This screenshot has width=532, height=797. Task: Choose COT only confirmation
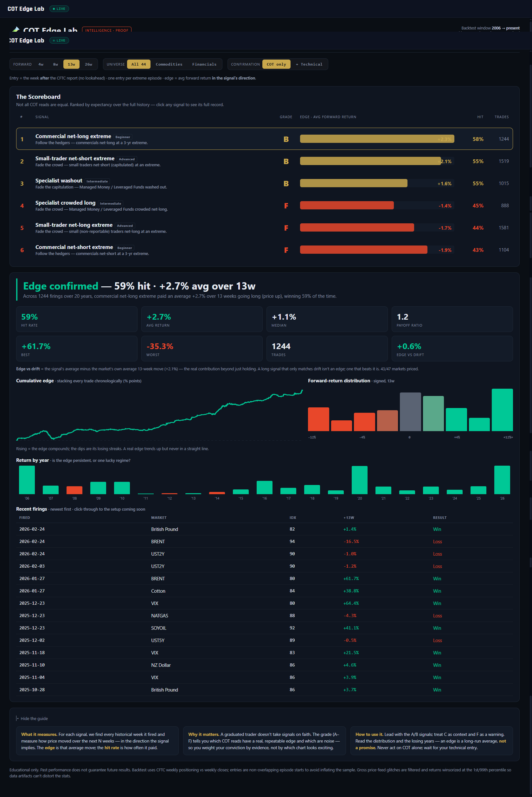[x=276, y=64]
